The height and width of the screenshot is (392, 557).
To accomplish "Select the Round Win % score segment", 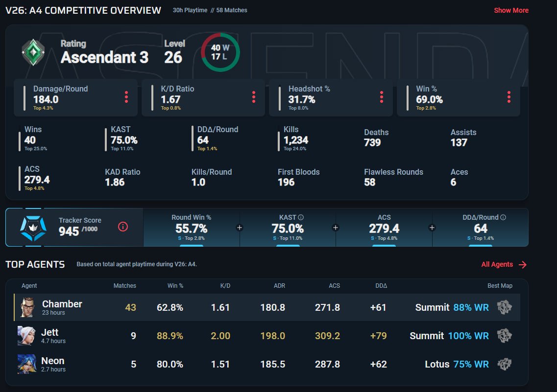I will [x=192, y=228].
